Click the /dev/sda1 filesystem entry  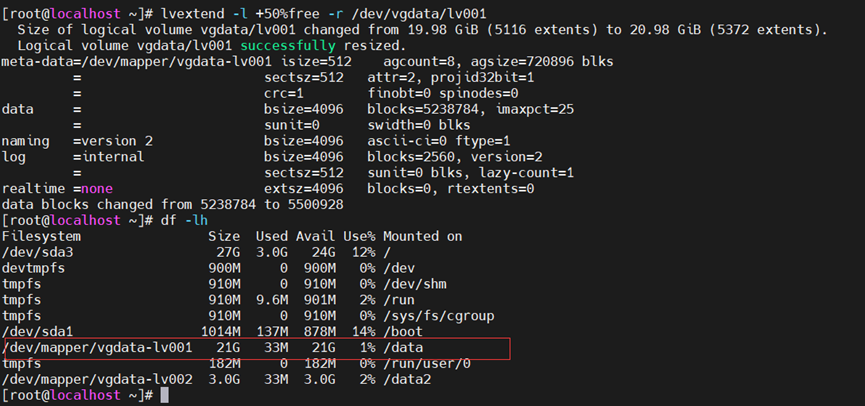click(37, 331)
